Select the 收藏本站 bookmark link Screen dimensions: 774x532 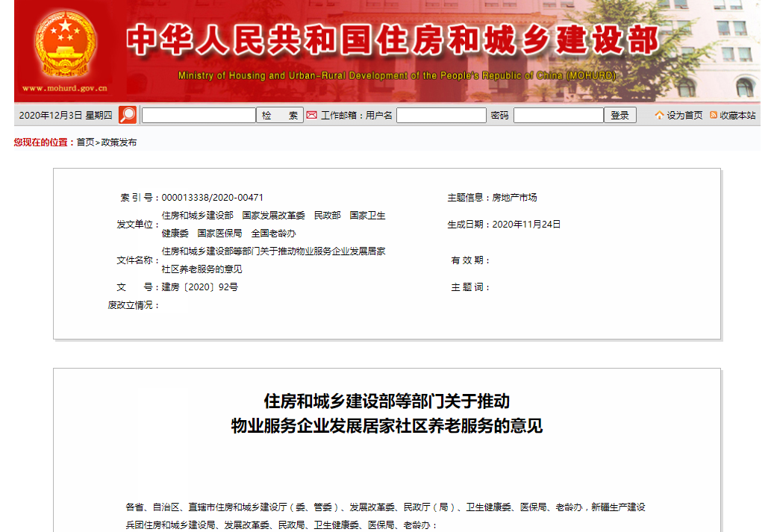coord(737,116)
